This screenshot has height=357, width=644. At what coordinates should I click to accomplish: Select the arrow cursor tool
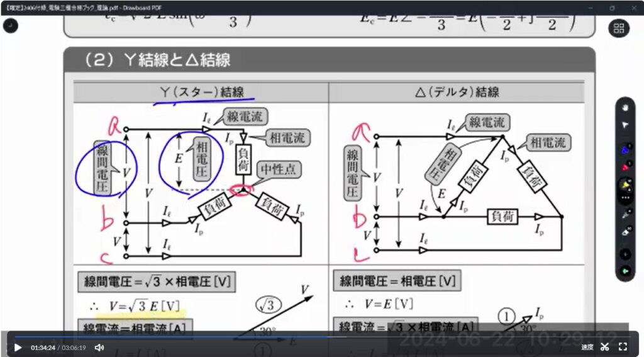[x=625, y=125]
